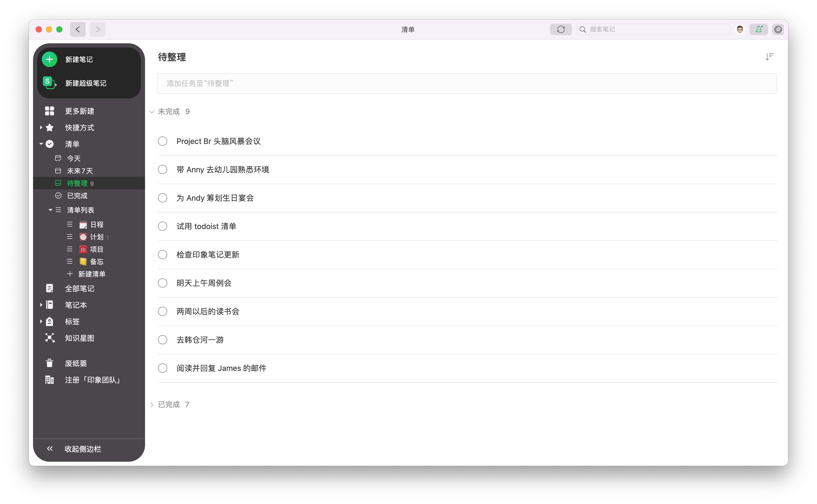Open task text '试用 todoist 清单'

206,226
